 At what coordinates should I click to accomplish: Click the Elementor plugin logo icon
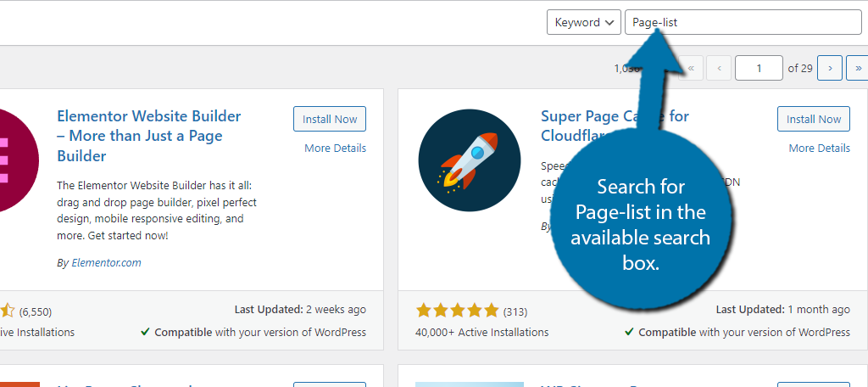tap(19, 160)
